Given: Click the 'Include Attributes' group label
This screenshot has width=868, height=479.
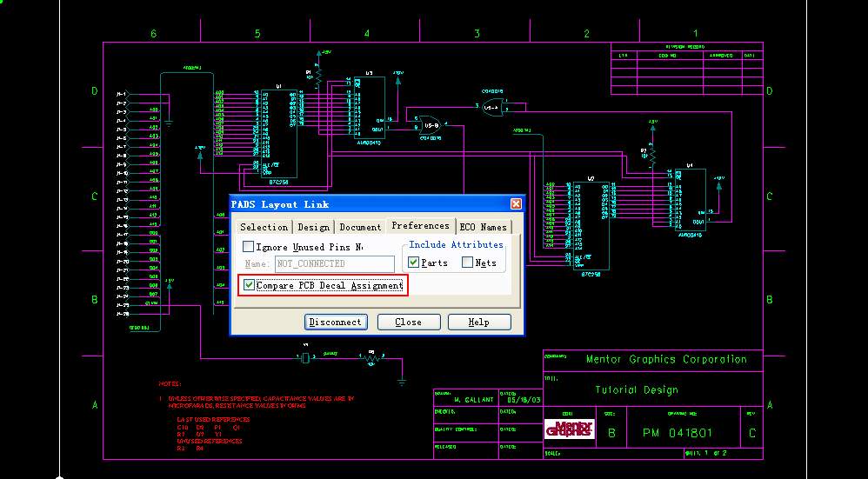Looking at the screenshot, I should pos(456,244).
